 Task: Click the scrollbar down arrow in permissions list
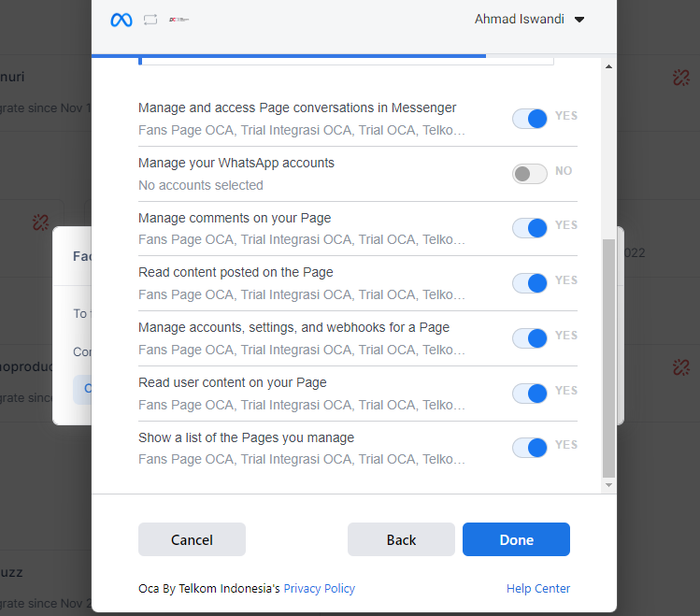609,485
